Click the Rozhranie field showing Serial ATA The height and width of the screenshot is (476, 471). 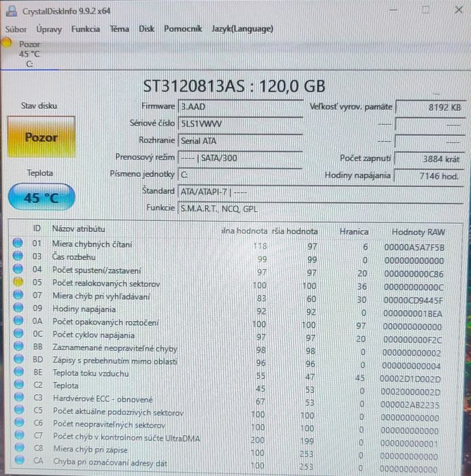point(240,141)
